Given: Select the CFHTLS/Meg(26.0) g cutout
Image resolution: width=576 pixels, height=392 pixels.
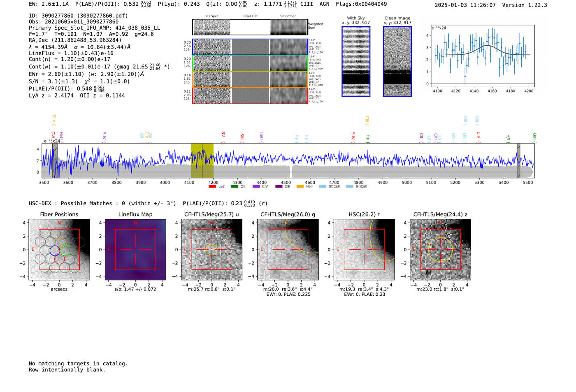Looking at the screenshot, I should 288,250.
